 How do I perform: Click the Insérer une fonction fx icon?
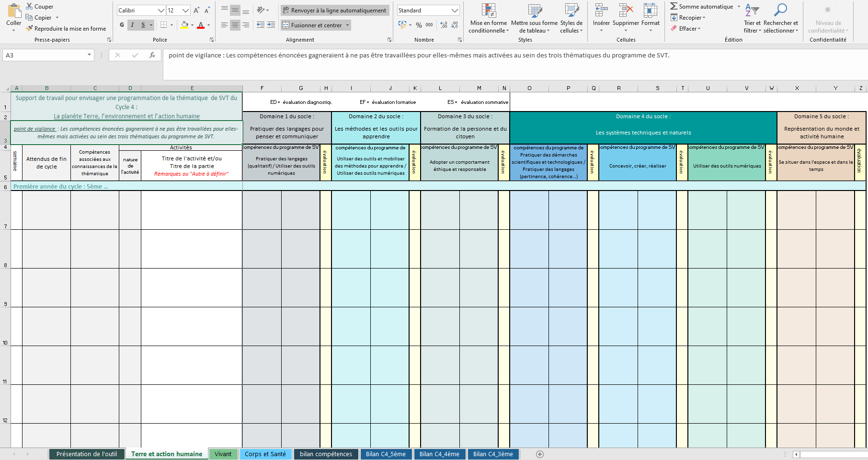[x=152, y=55]
